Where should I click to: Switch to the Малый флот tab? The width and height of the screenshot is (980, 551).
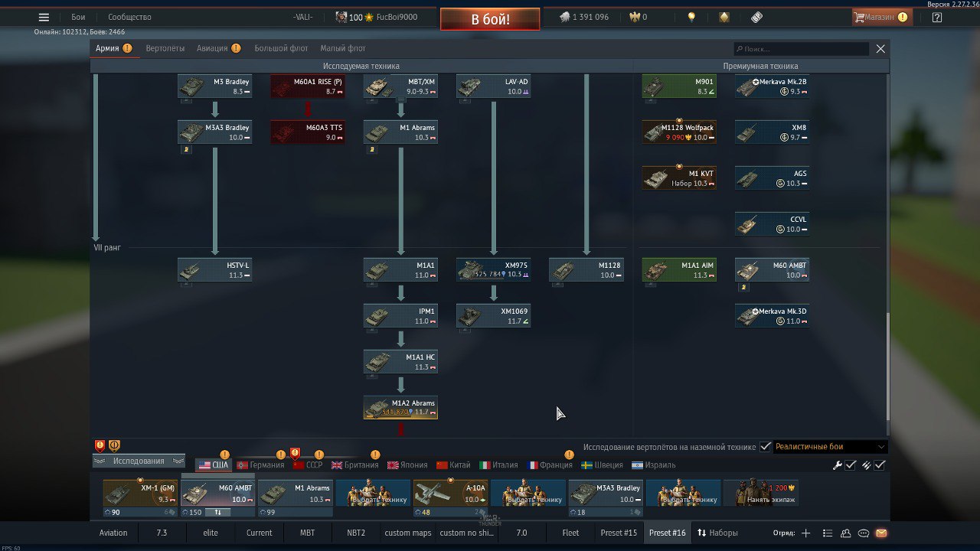343,48
